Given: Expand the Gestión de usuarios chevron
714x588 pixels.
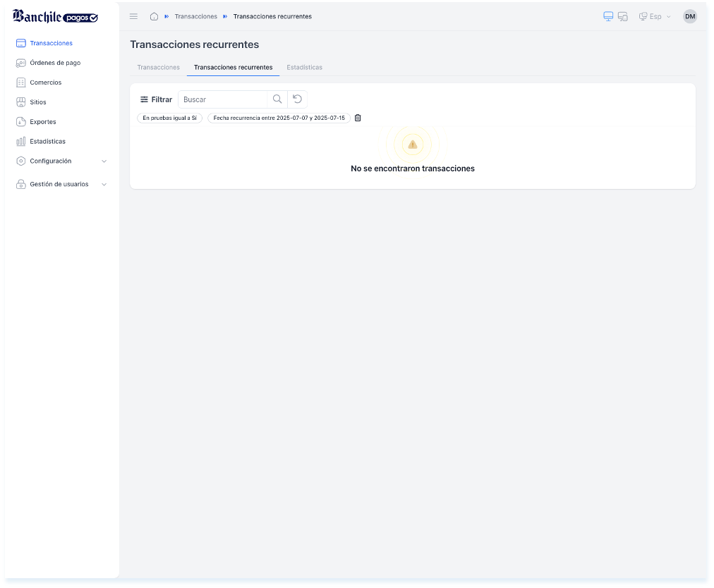Looking at the screenshot, I should coord(104,184).
